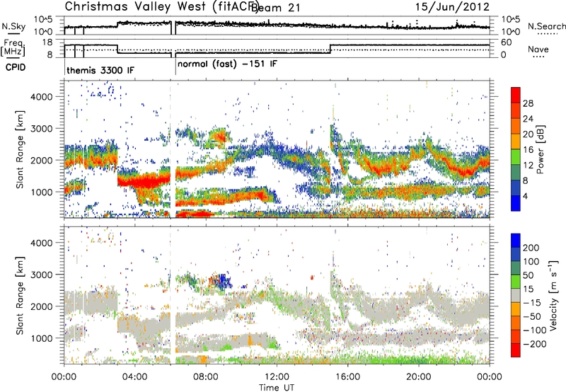The image size is (566, 392).
Task: Click the 16 label on Power colorbar
Action: click(x=528, y=149)
